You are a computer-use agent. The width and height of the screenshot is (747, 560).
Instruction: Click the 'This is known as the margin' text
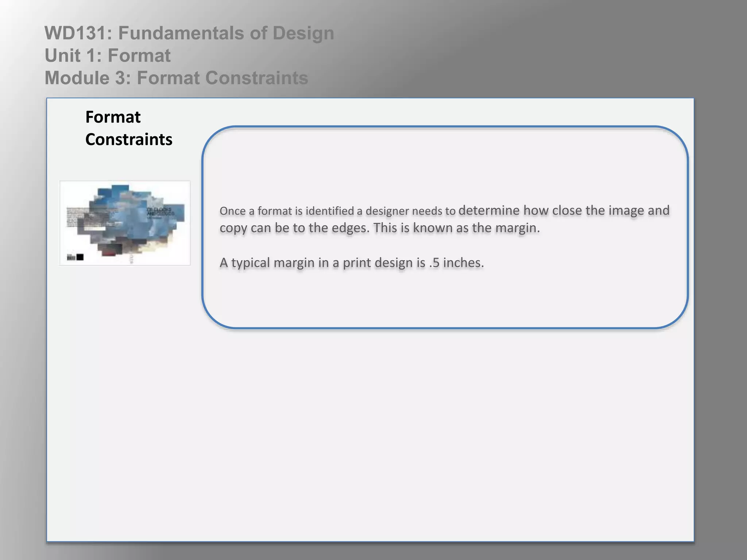click(x=456, y=228)
